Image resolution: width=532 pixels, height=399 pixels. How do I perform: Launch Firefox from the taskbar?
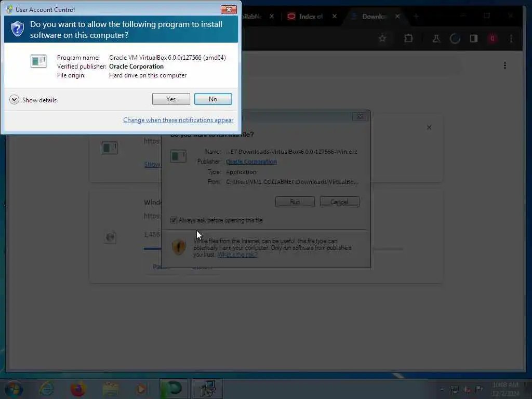click(78, 389)
